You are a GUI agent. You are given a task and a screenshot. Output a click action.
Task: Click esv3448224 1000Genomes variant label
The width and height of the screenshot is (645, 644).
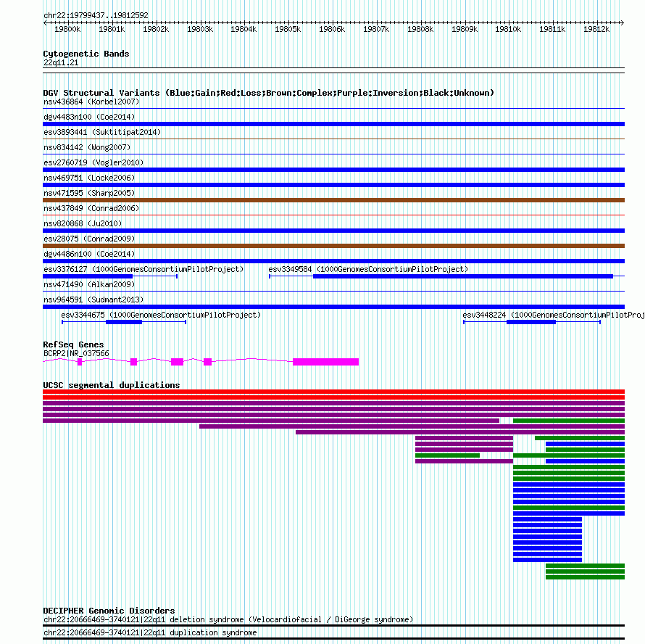(554, 315)
